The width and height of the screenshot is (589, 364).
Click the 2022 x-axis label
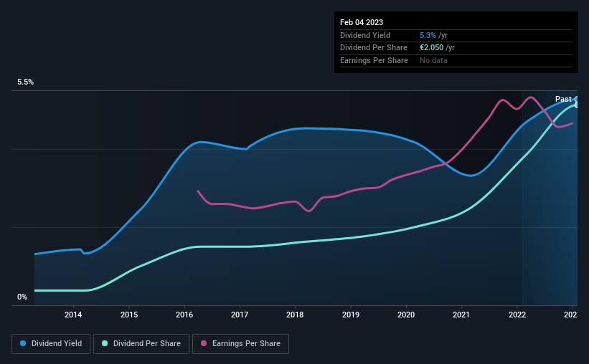pyautogui.click(x=517, y=315)
